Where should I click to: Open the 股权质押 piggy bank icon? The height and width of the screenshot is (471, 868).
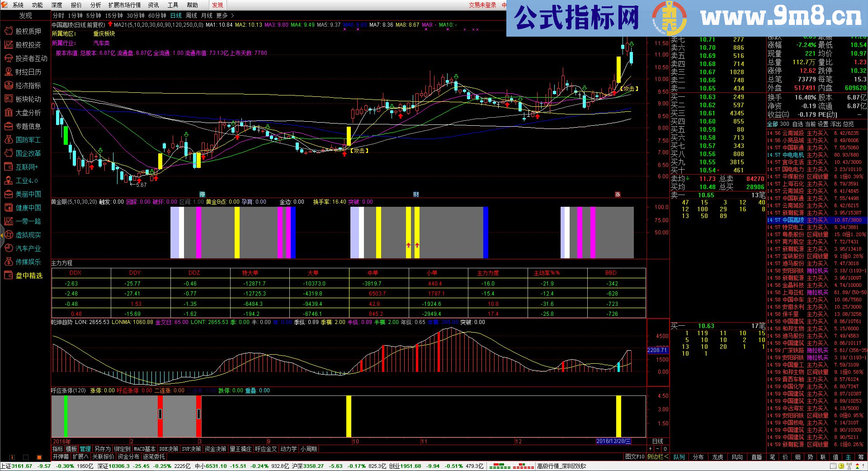click(8, 31)
